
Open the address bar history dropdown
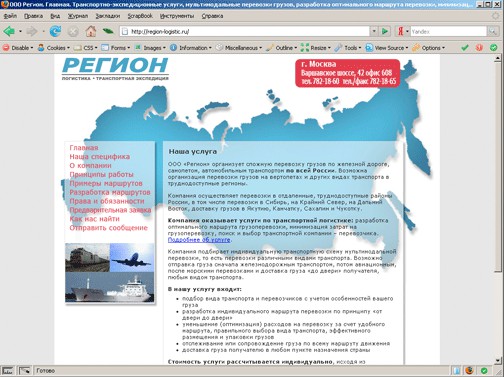point(374,31)
